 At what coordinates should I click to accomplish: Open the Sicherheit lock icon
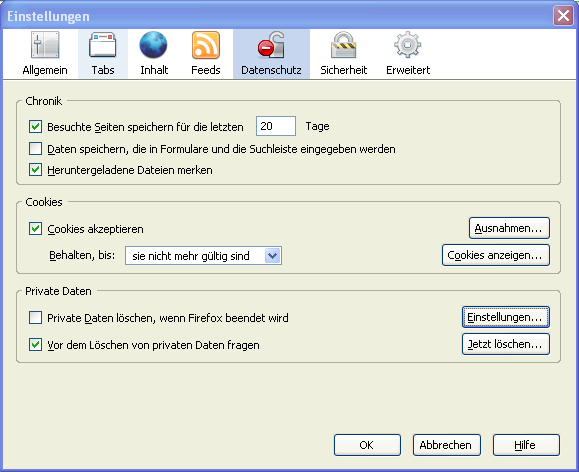pos(343,45)
